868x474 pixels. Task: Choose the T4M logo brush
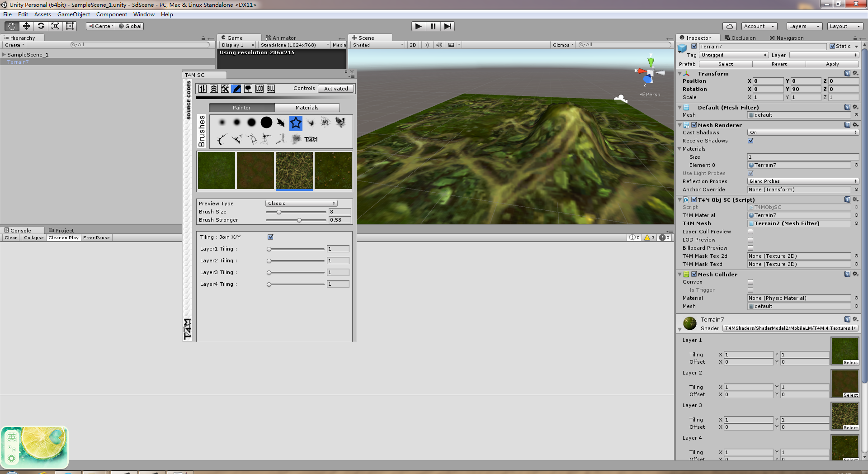[x=311, y=139]
